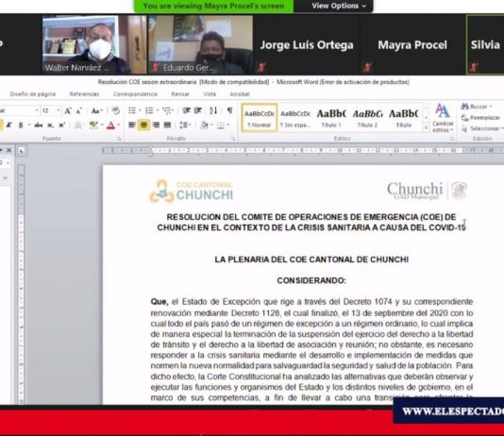Open the Fuente dialog launcher

119,139
